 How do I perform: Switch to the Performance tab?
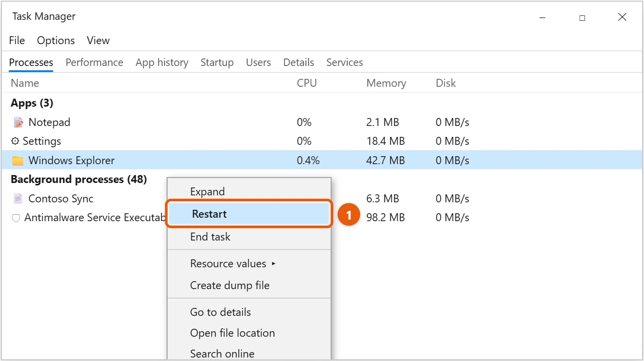94,62
